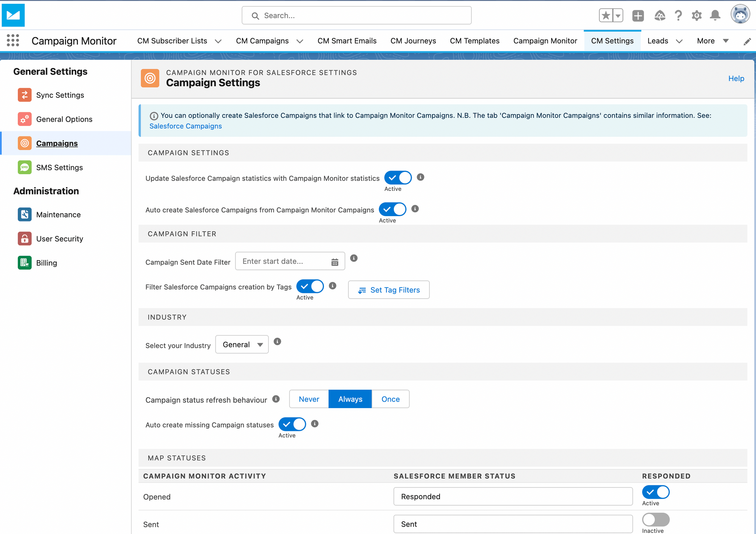Follow the Salesforce Campaigns link

click(185, 126)
